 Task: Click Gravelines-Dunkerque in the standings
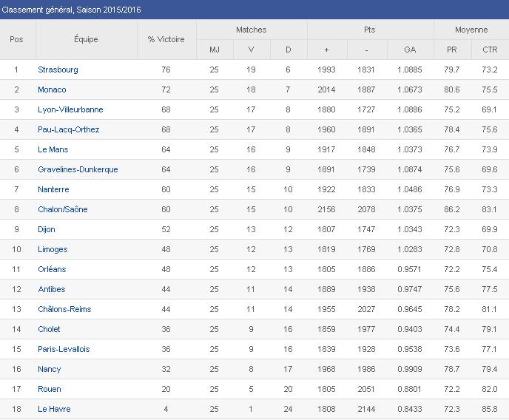[78, 169]
